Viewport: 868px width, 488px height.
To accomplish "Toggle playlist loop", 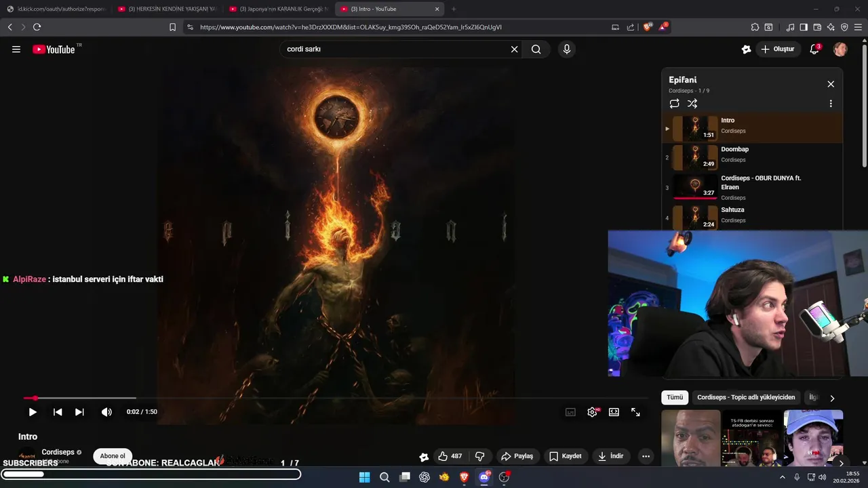I will (x=674, y=104).
